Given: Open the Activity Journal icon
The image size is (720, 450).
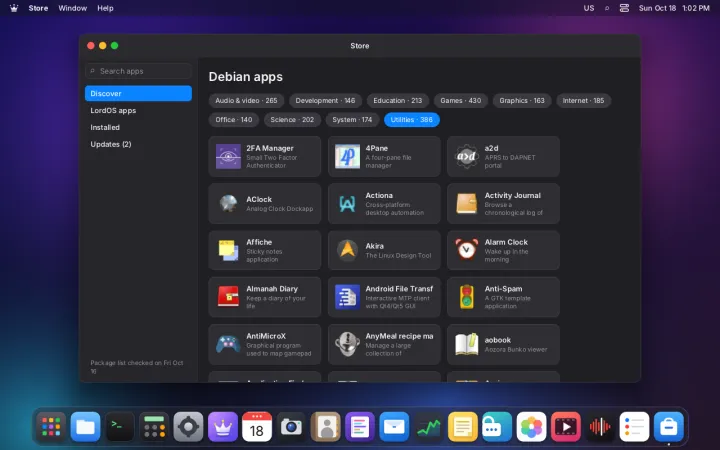Looking at the screenshot, I should (467, 203).
